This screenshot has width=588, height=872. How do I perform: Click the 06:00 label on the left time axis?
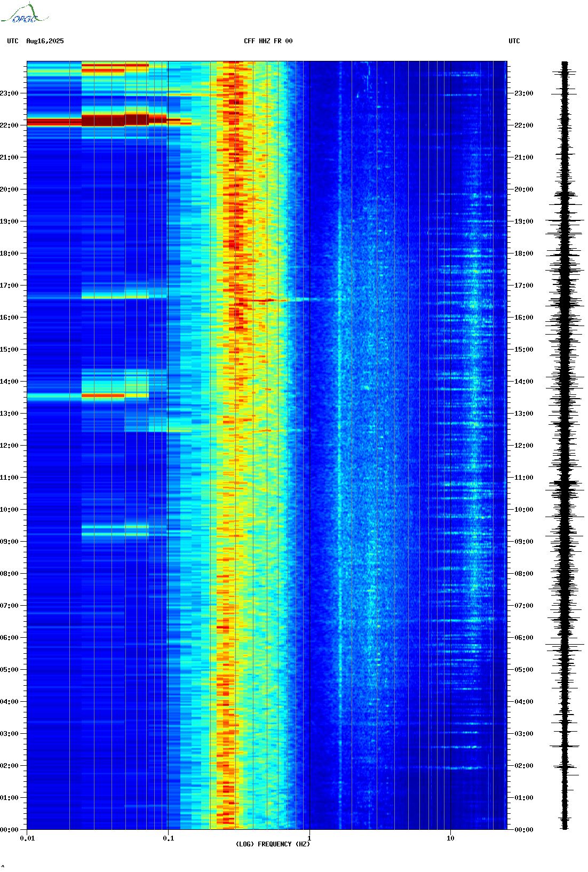(x=9, y=638)
